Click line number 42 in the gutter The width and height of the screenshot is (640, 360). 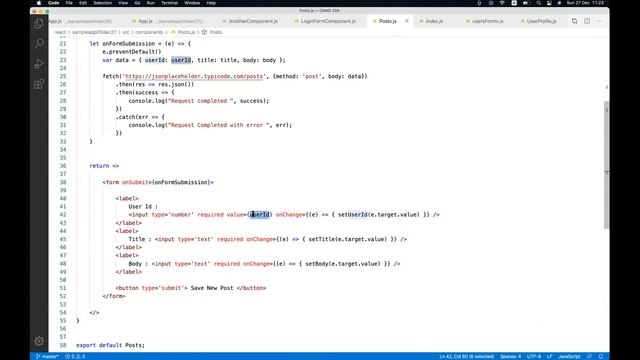(62, 215)
